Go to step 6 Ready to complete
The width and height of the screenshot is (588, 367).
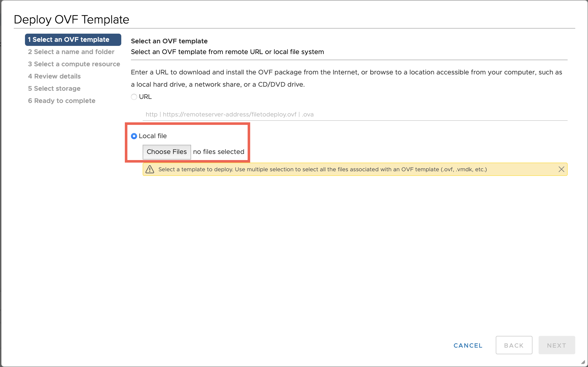[x=62, y=101]
